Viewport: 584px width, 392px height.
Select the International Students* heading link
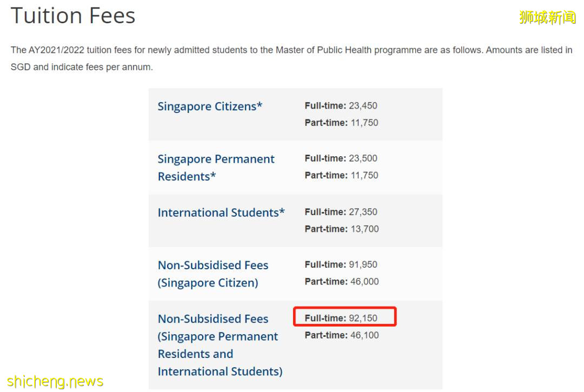221,212
